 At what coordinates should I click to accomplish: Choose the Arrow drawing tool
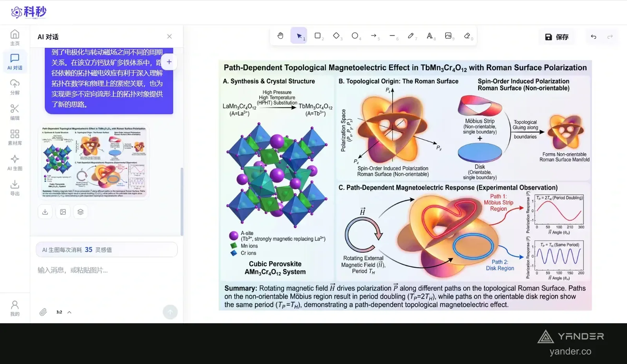tap(374, 36)
